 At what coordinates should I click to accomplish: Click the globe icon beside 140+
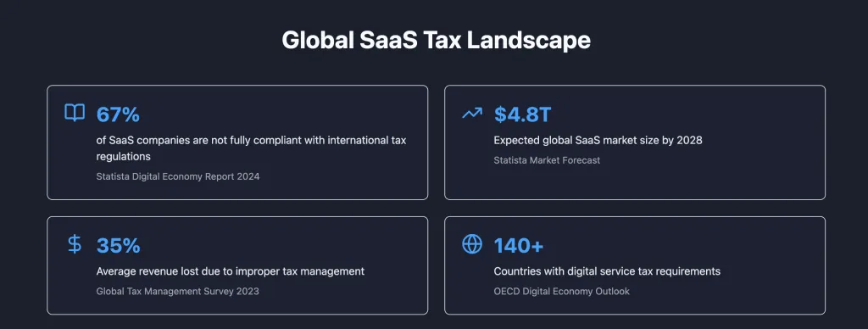point(472,243)
